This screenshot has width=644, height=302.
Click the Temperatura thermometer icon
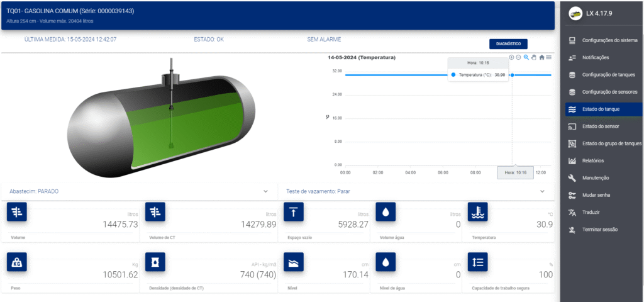coord(478,213)
